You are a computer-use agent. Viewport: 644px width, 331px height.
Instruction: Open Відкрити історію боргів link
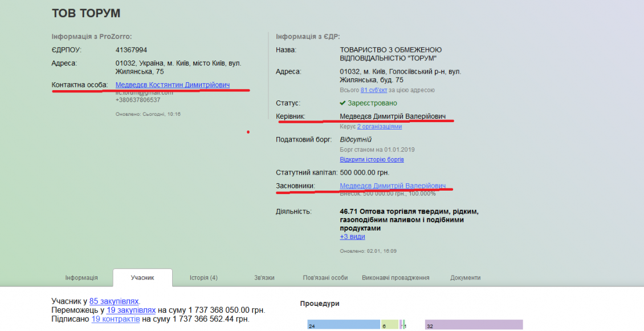(x=372, y=160)
